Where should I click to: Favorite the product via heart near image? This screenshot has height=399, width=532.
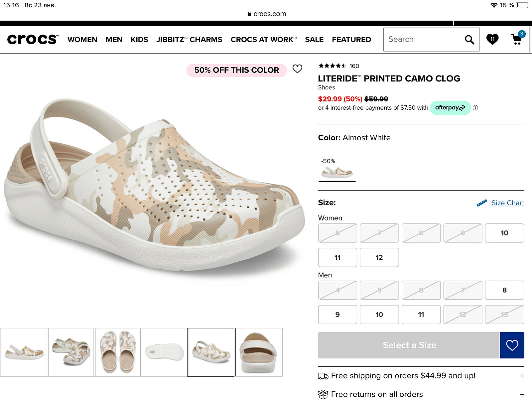(x=297, y=69)
